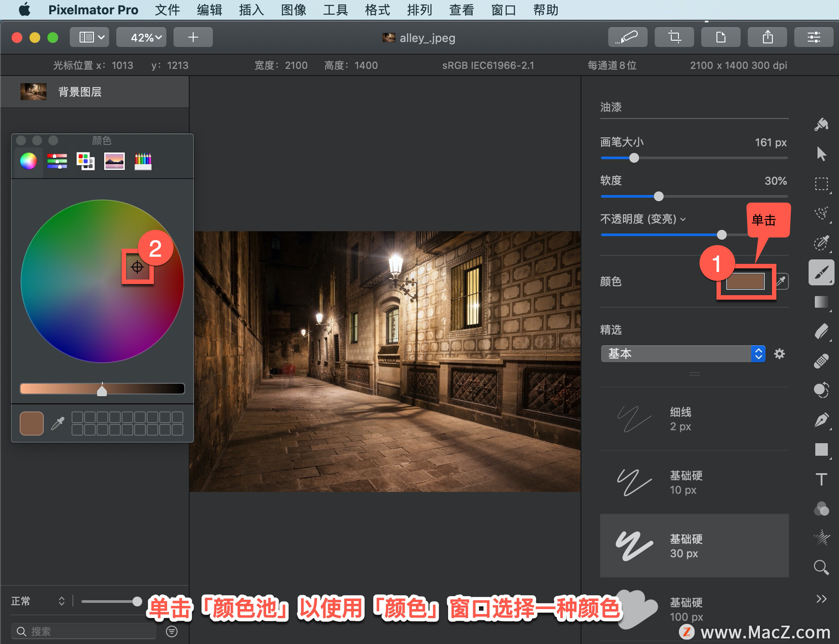This screenshot has height=644, width=839.
Task: Select the Zoom magnifier tool
Action: coord(821,567)
